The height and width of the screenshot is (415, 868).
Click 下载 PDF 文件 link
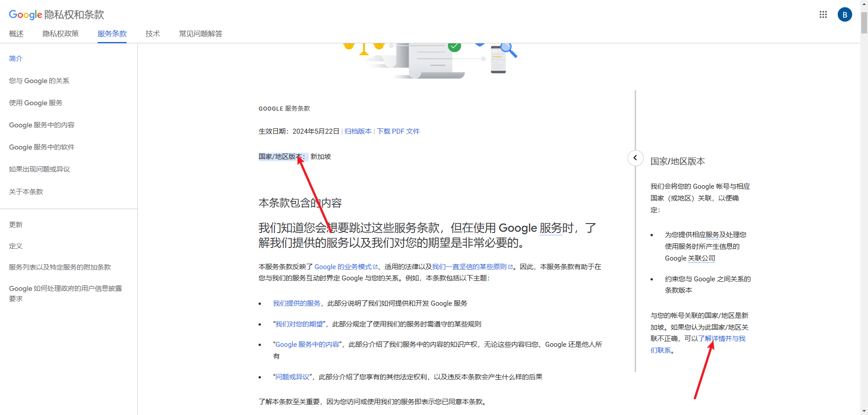coord(398,131)
